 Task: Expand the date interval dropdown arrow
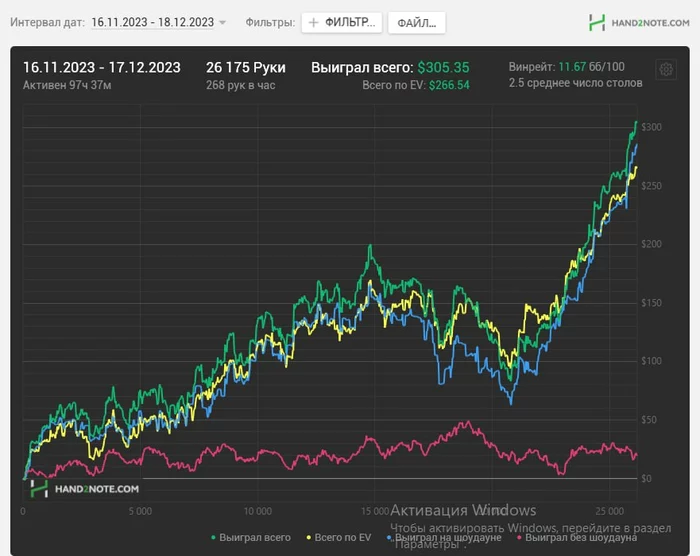(x=222, y=22)
